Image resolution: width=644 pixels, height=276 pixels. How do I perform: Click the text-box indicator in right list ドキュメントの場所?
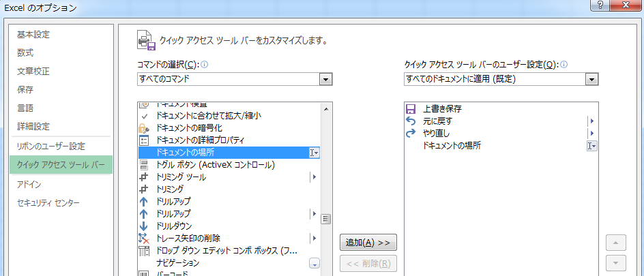pos(592,146)
